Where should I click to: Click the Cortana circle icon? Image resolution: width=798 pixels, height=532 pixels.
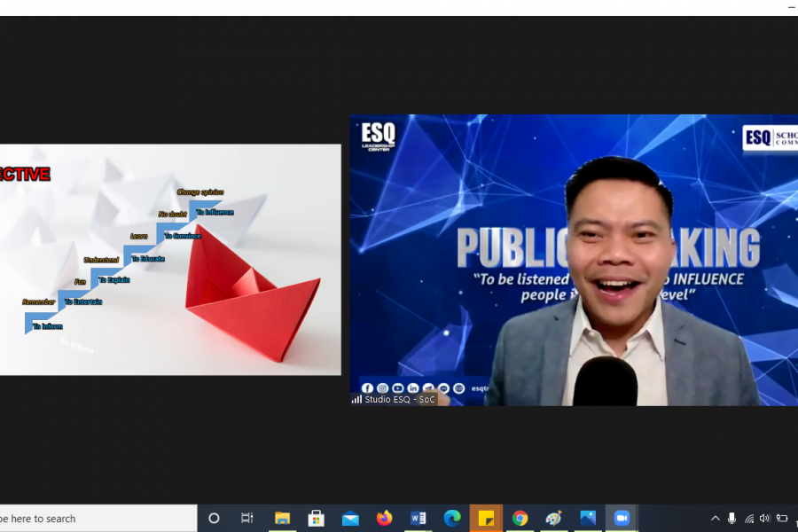(x=214, y=519)
